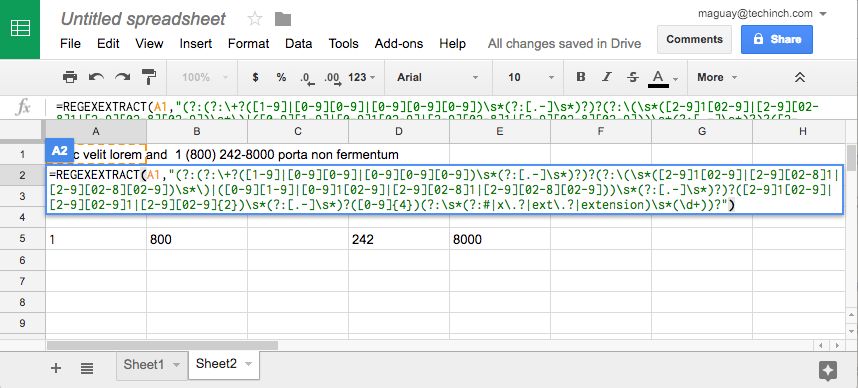Click the fx formula icon
The image size is (858, 388).
22,107
